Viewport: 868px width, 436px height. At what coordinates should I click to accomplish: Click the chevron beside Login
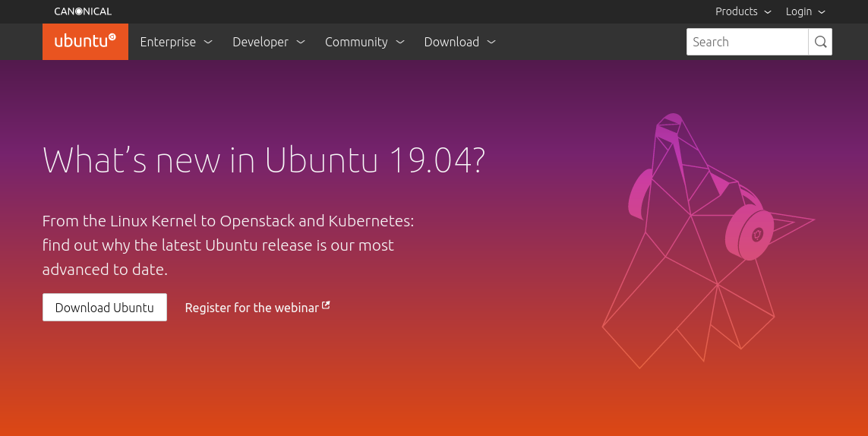click(x=822, y=12)
